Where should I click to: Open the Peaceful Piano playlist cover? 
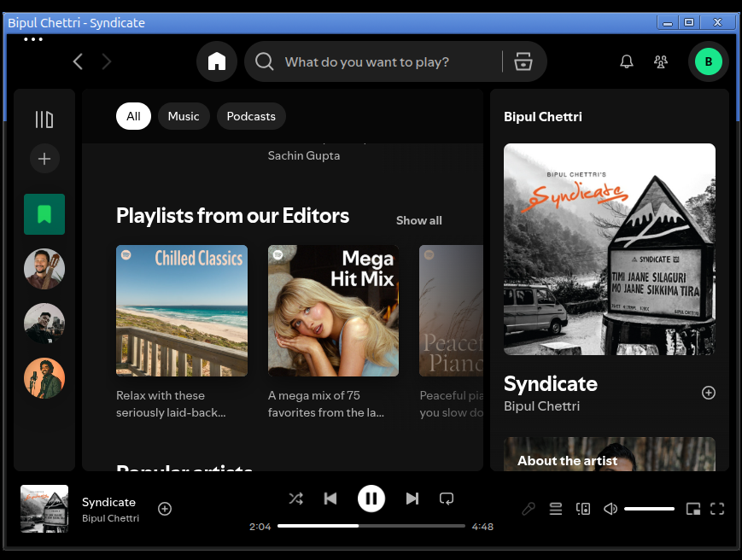click(x=452, y=311)
